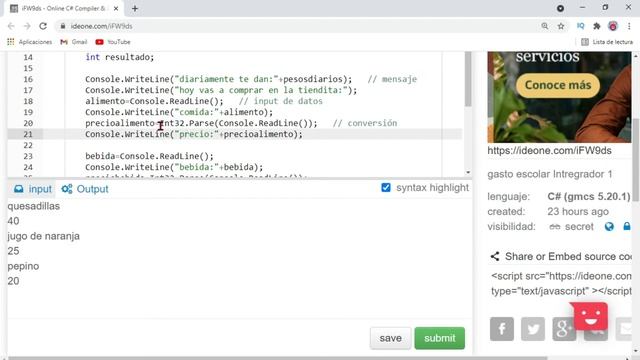
Task: Open the Gmail bookmark
Action: pos(74,42)
